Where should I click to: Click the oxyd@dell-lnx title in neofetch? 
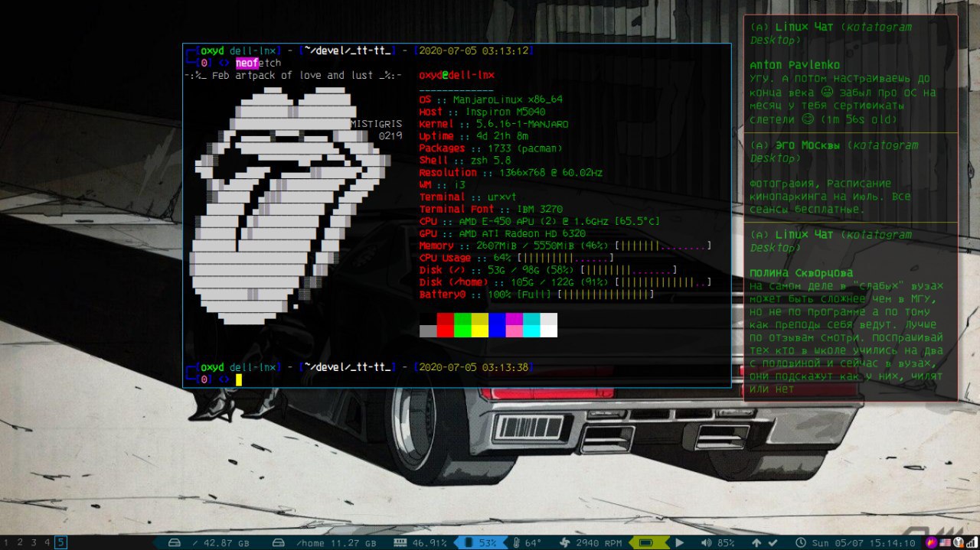[457, 75]
